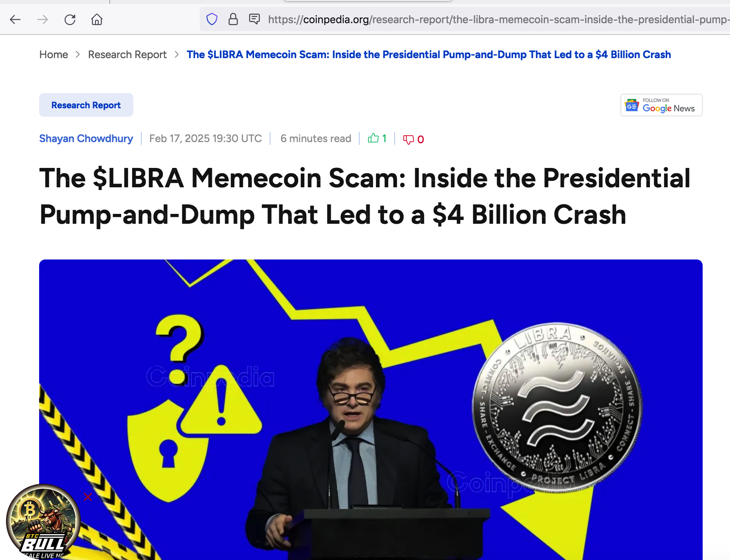The height and width of the screenshot is (560, 730).
Task: Go back using browser back arrow
Action: [x=15, y=19]
